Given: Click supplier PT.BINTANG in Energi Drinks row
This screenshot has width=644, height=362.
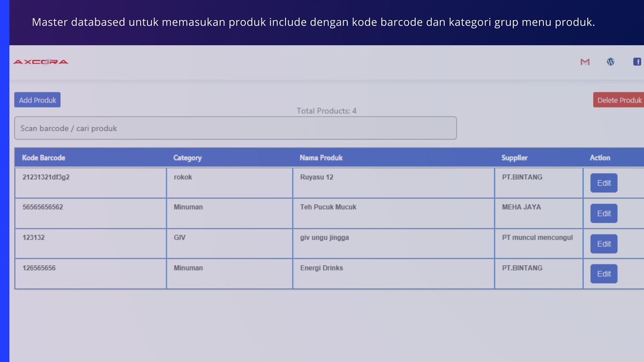Looking at the screenshot, I should 522,268.
